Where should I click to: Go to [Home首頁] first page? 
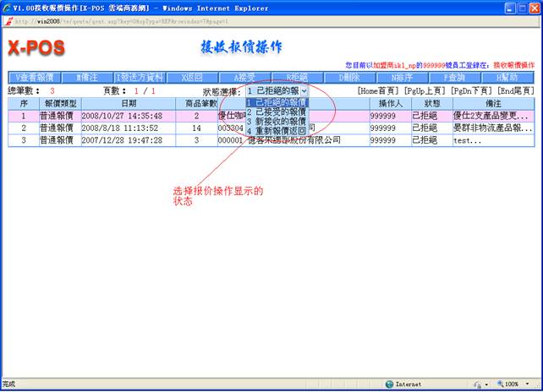pyautogui.click(x=377, y=90)
